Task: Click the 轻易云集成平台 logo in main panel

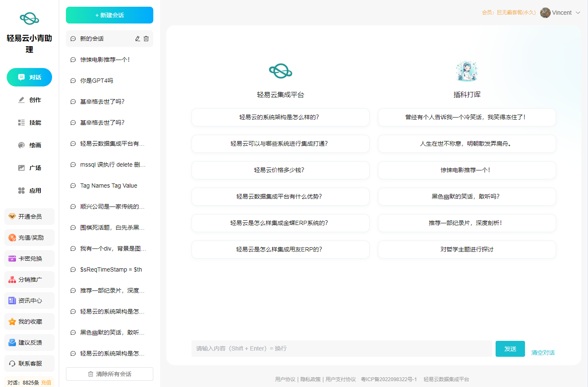Action: click(x=281, y=71)
